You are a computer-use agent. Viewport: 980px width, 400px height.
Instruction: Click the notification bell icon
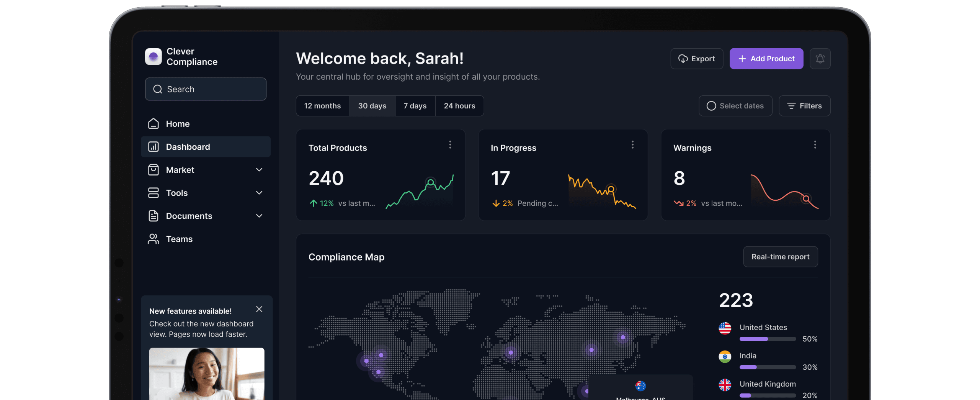click(x=820, y=59)
